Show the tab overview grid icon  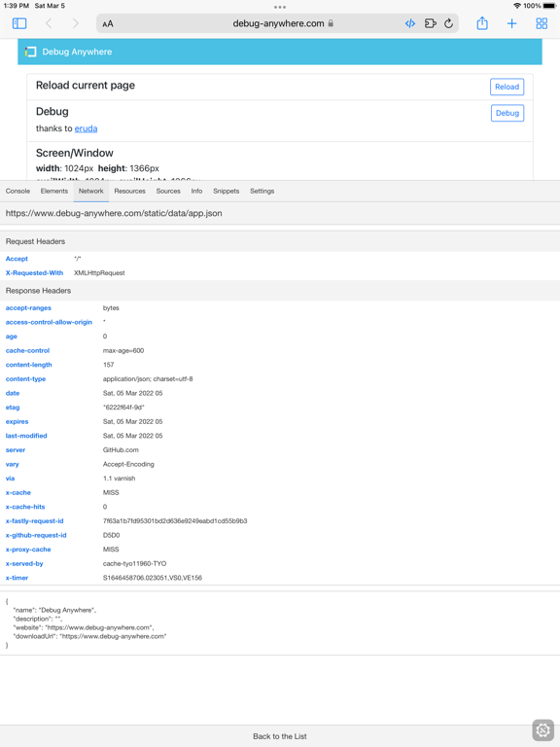point(542,23)
